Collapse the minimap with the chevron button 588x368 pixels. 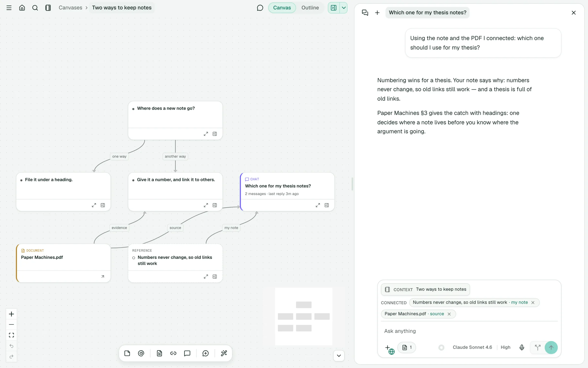[339, 356]
